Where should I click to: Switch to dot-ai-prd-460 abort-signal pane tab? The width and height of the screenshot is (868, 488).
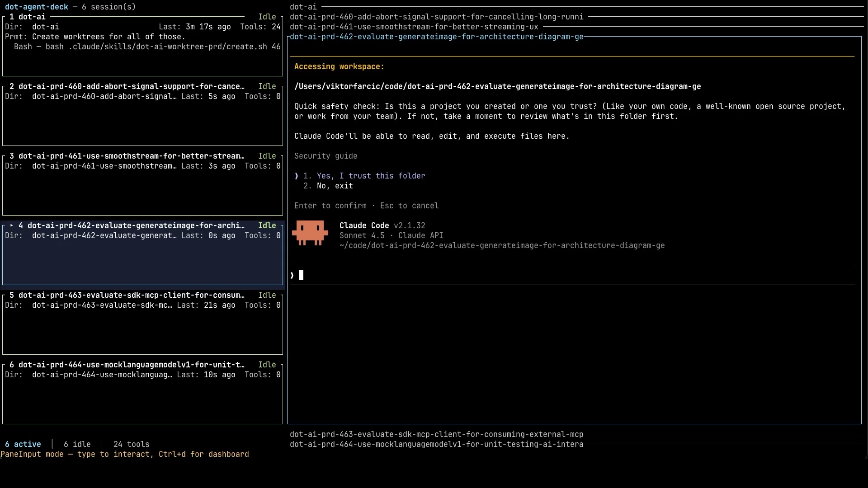click(x=437, y=17)
